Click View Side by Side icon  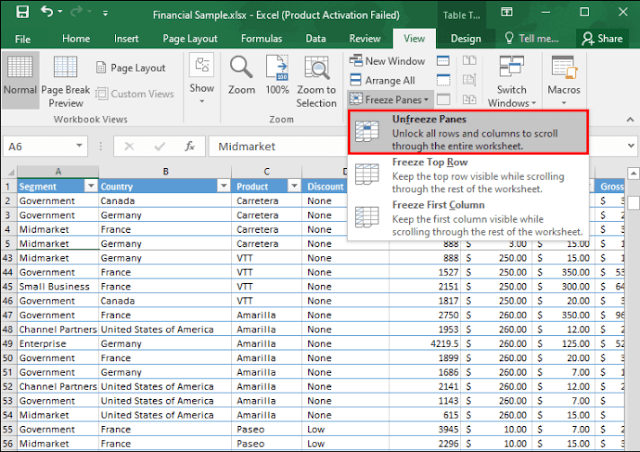pos(469,61)
